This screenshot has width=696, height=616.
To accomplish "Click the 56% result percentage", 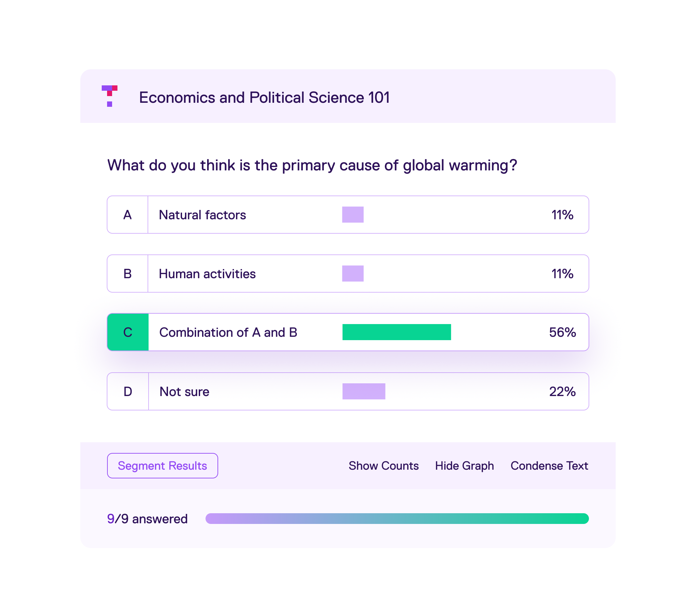I will (562, 332).
